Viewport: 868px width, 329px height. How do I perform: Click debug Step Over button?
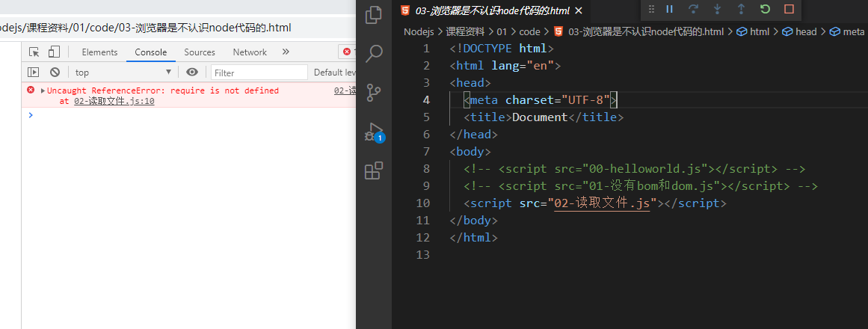coord(693,9)
